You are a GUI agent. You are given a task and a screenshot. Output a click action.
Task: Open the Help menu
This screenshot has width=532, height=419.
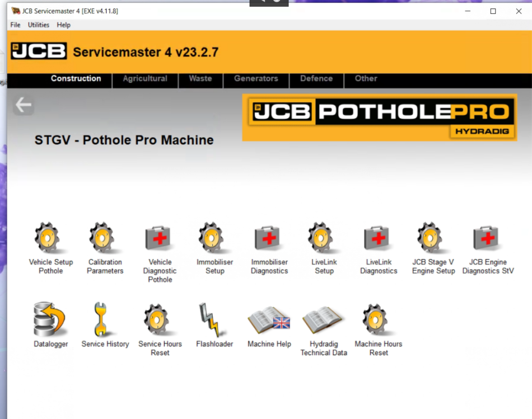[x=63, y=25]
